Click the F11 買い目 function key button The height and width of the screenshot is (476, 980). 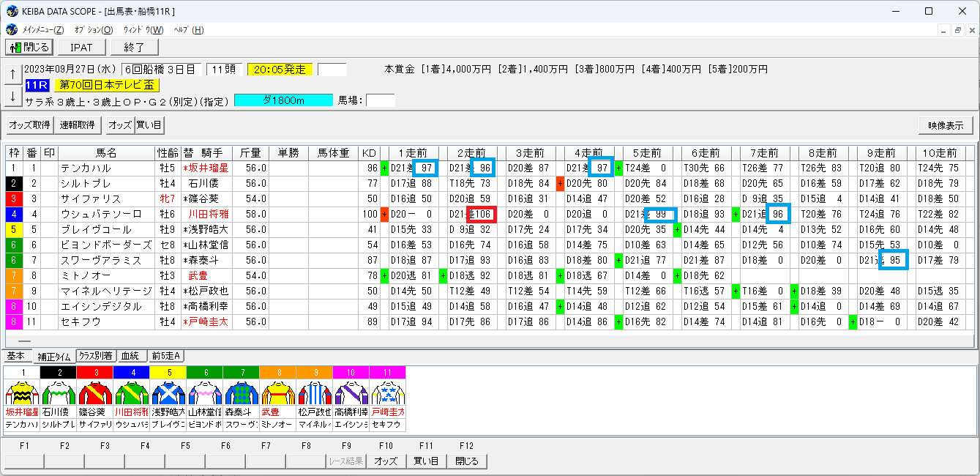426,461
